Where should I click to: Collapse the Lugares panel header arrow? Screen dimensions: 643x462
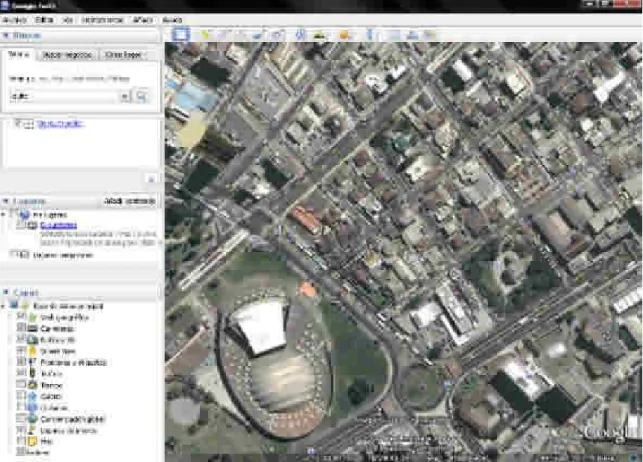pyautogui.click(x=6, y=201)
